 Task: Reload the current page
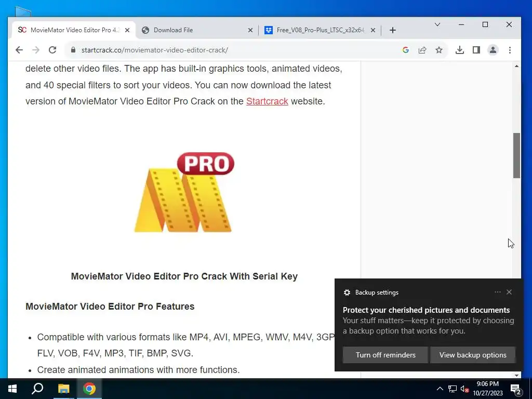(52, 50)
